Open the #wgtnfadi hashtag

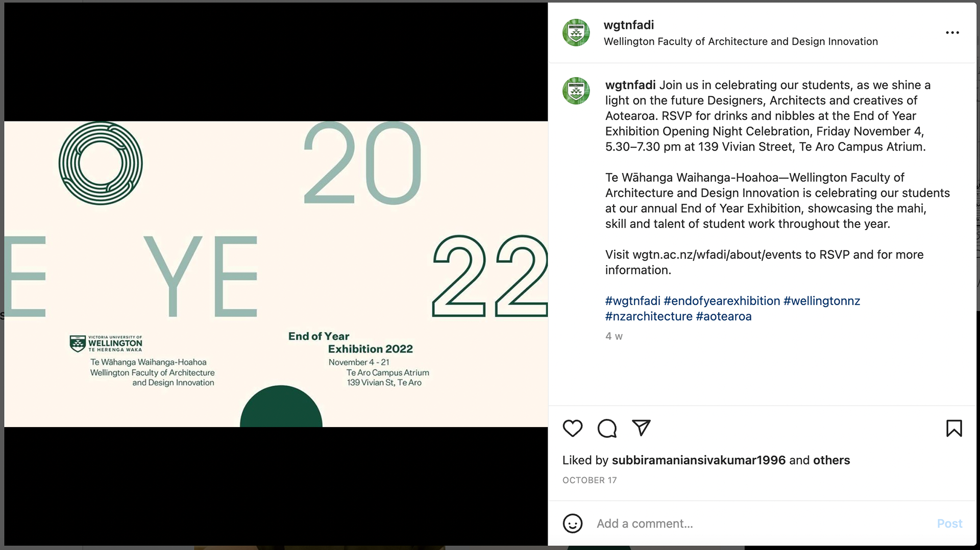(632, 301)
